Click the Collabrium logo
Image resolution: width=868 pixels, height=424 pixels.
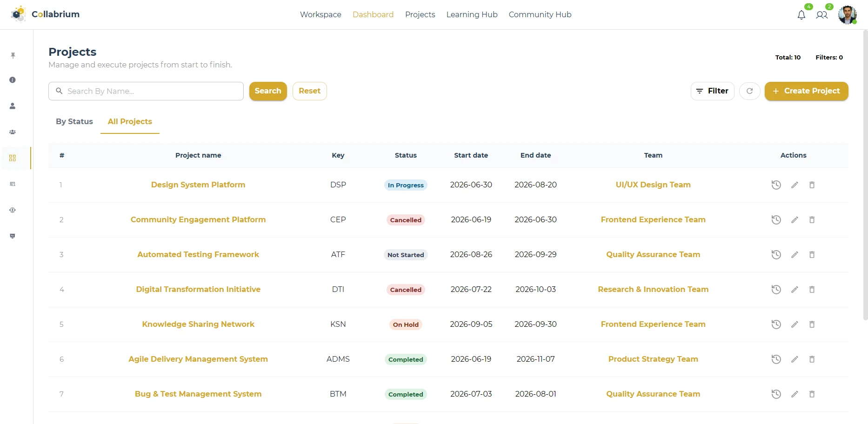click(45, 14)
